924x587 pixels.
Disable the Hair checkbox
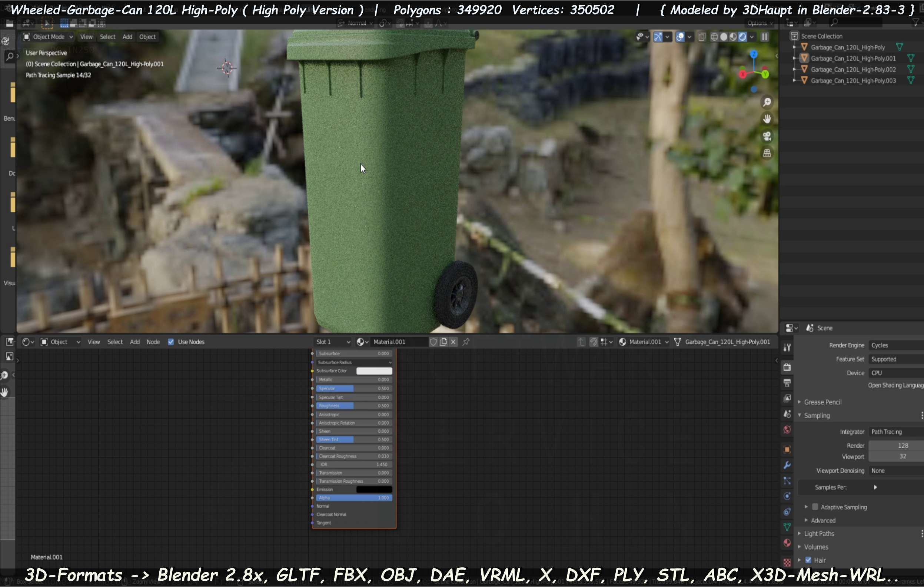808,560
